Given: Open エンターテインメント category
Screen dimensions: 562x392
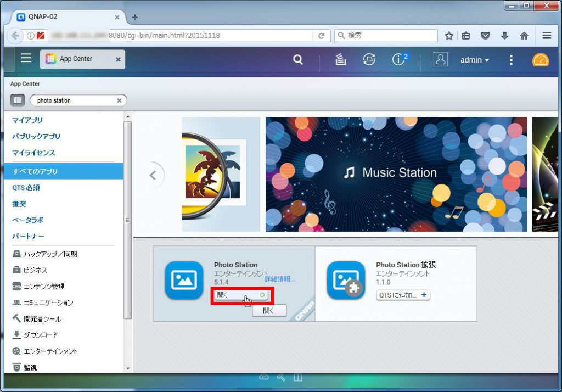Looking at the screenshot, I should pyautogui.click(x=45, y=351).
